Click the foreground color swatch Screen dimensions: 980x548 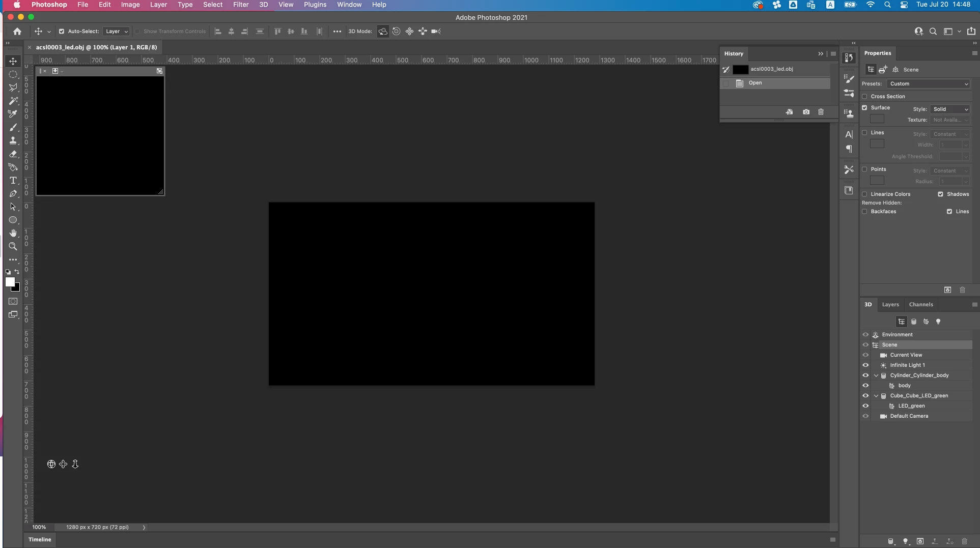click(x=10, y=282)
